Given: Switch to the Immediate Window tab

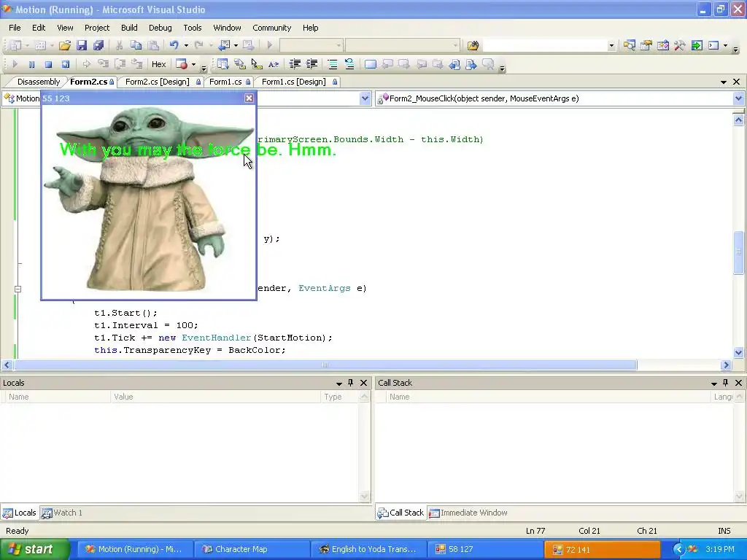Looking at the screenshot, I should click(x=469, y=513).
